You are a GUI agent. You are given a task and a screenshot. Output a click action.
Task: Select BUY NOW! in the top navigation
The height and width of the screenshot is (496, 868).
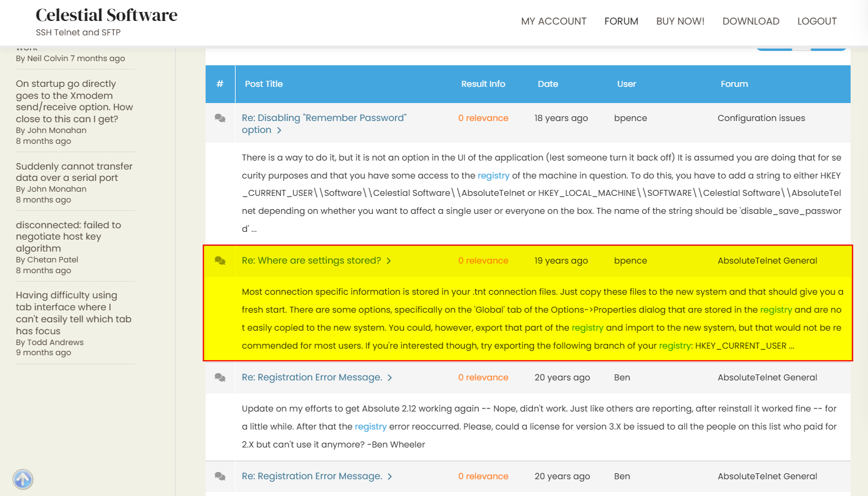coord(680,21)
